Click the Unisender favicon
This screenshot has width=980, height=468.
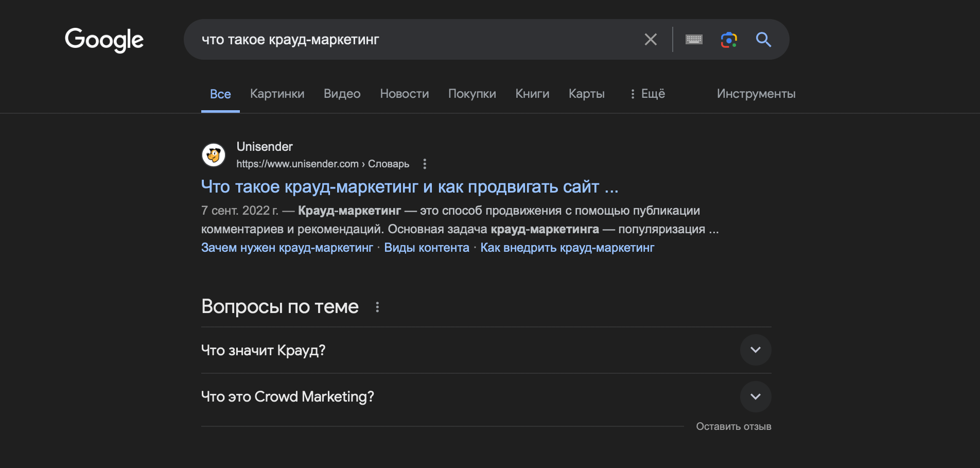click(214, 155)
